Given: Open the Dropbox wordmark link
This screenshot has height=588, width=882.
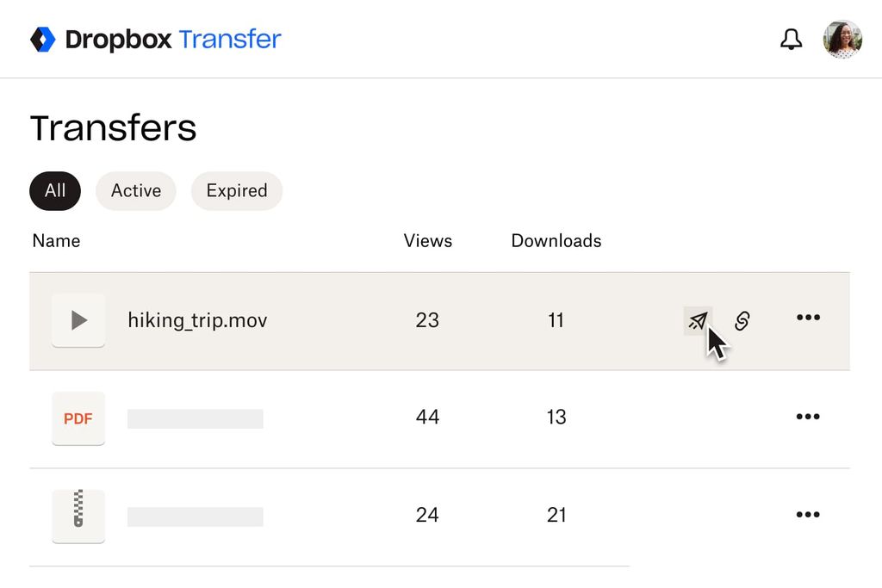Looking at the screenshot, I should (119, 39).
